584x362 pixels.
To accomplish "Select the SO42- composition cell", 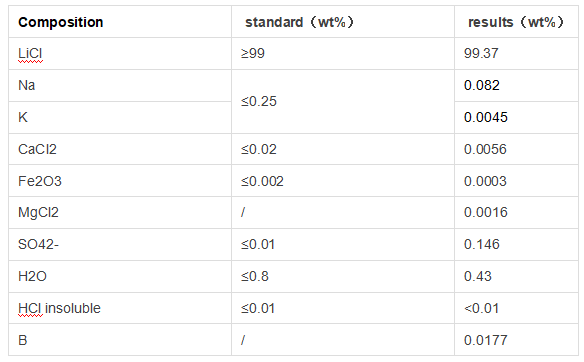I will coord(120,245).
